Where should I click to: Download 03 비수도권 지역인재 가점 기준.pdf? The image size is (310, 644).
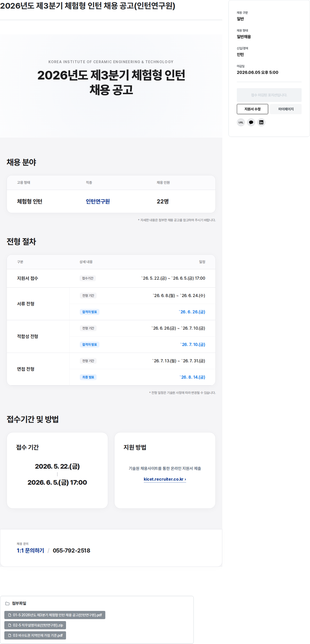(35, 635)
